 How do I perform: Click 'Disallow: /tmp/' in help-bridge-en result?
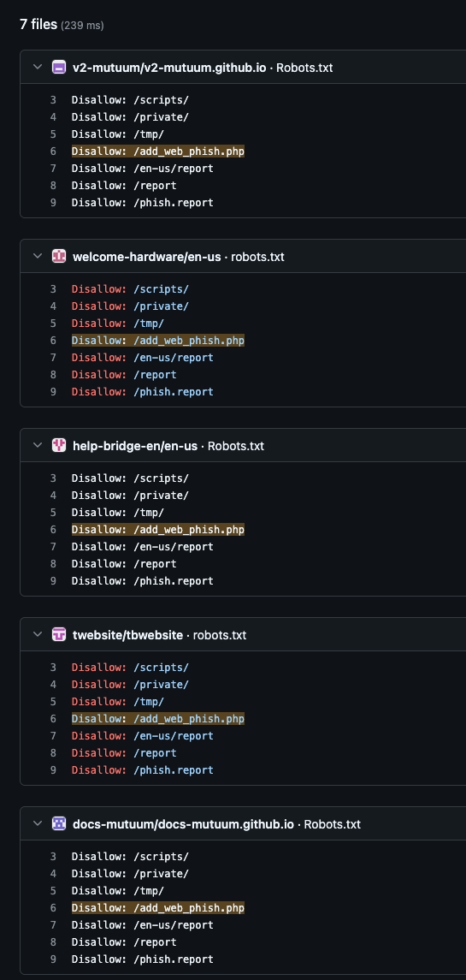coord(117,513)
